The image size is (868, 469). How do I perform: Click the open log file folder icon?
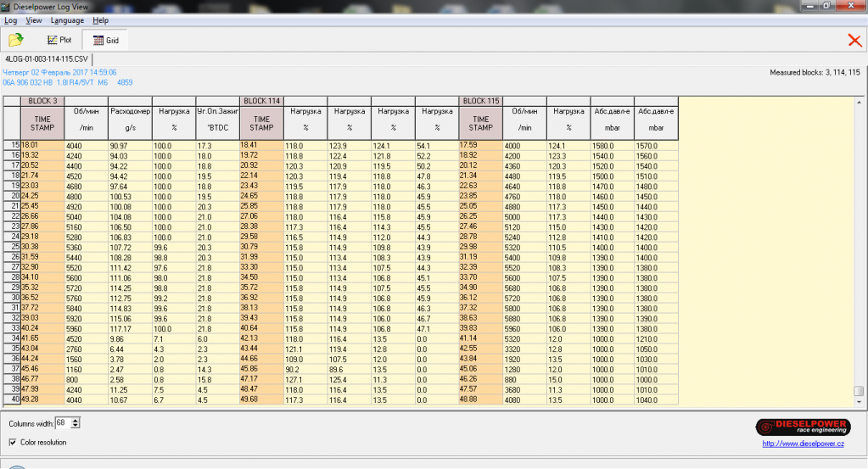pos(16,40)
